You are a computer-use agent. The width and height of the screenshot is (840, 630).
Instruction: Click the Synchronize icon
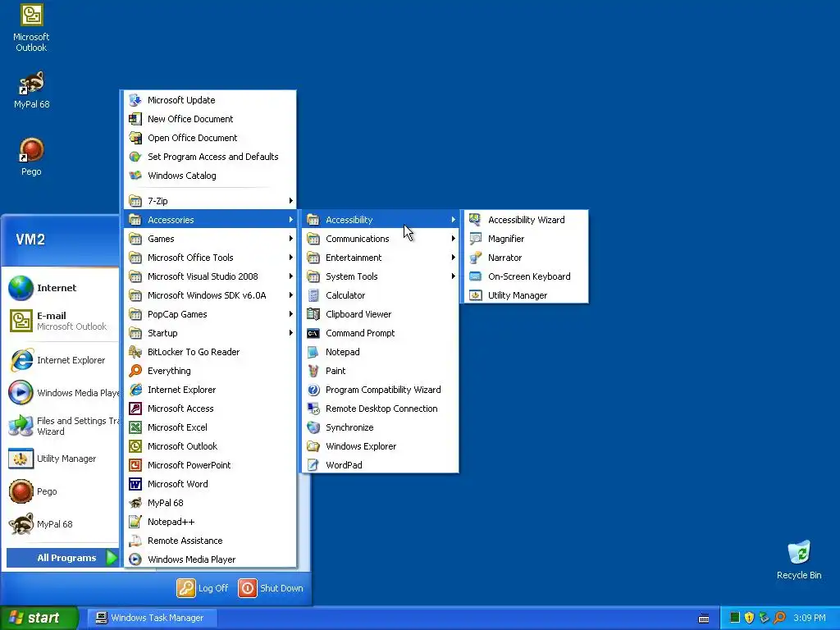point(313,427)
